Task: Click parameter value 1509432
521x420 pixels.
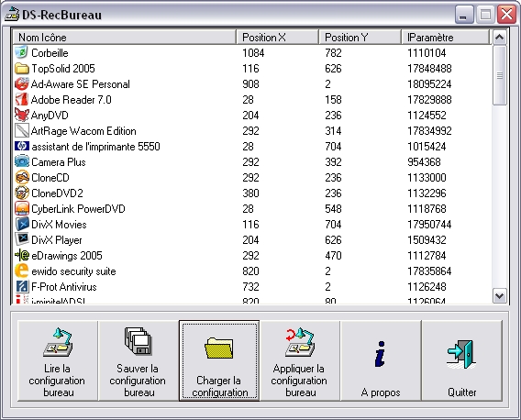Action: click(x=427, y=240)
